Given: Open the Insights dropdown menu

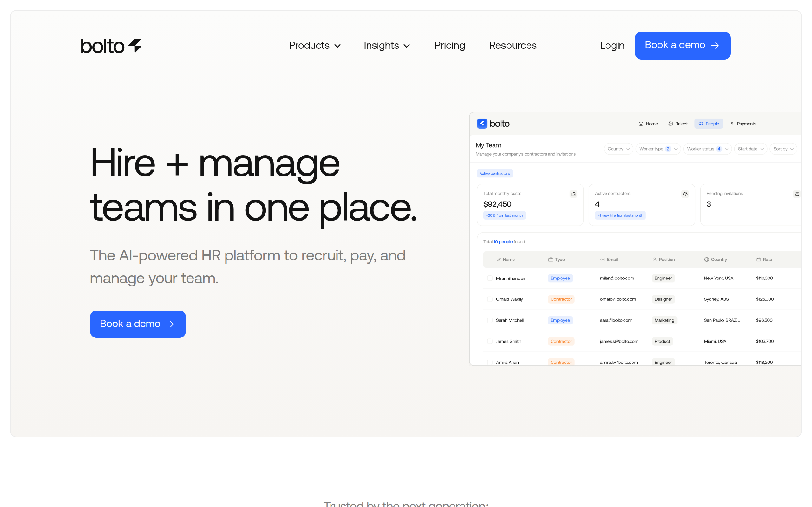Looking at the screenshot, I should click(387, 46).
